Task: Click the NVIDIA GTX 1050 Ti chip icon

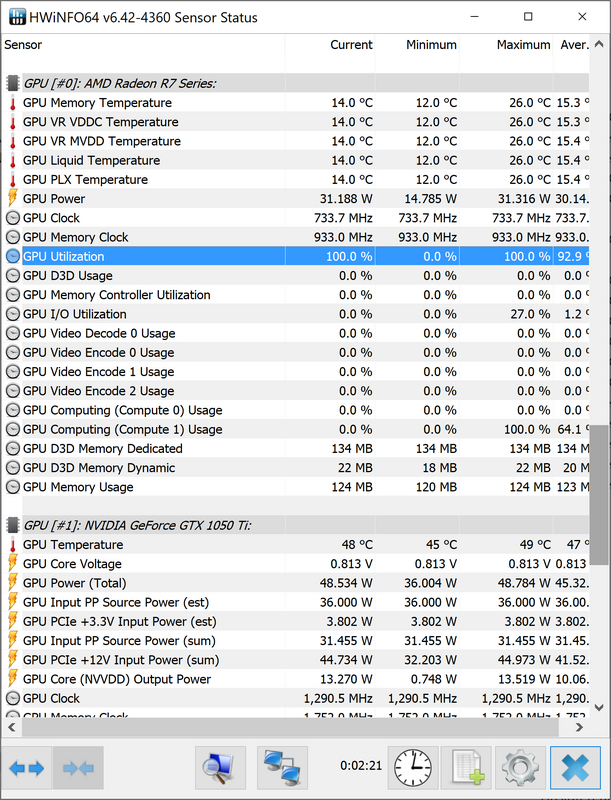Action: [13, 525]
